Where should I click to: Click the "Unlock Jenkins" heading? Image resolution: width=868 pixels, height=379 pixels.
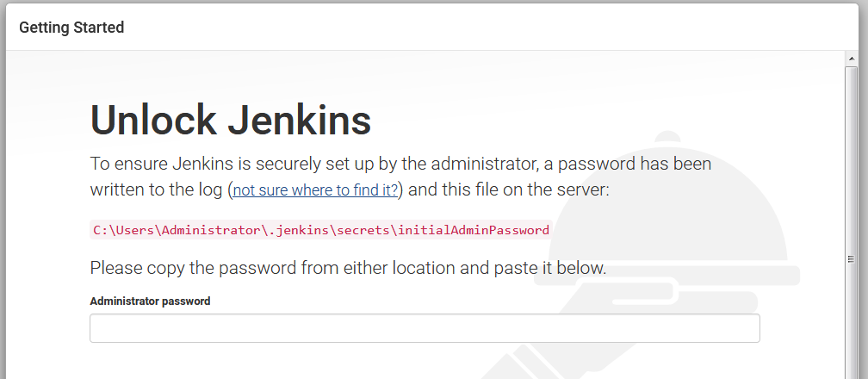tap(230, 120)
